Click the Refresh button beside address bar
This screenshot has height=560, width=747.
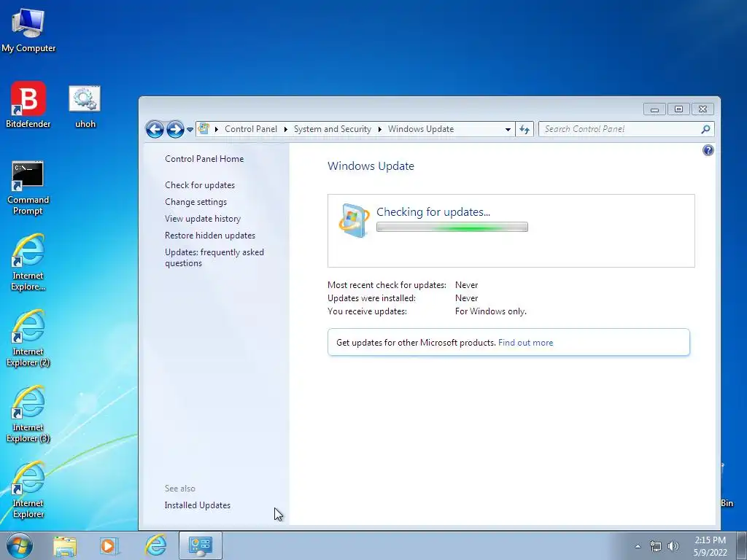525,129
